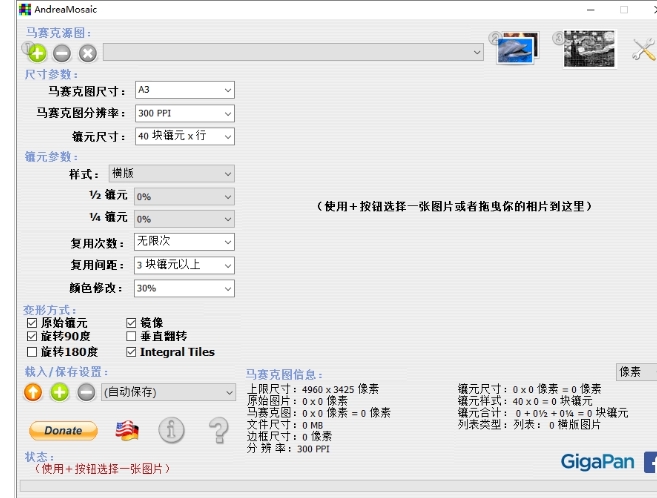
Task: Click the gray minus delete settings icon
Action: coord(86,392)
